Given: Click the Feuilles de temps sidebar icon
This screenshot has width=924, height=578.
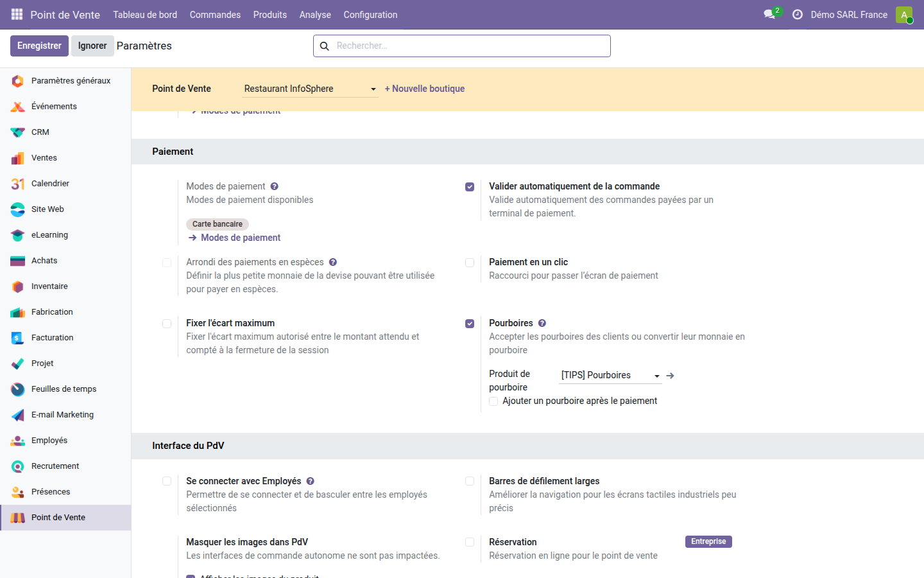Looking at the screenshot, I should tap(18, 389).
